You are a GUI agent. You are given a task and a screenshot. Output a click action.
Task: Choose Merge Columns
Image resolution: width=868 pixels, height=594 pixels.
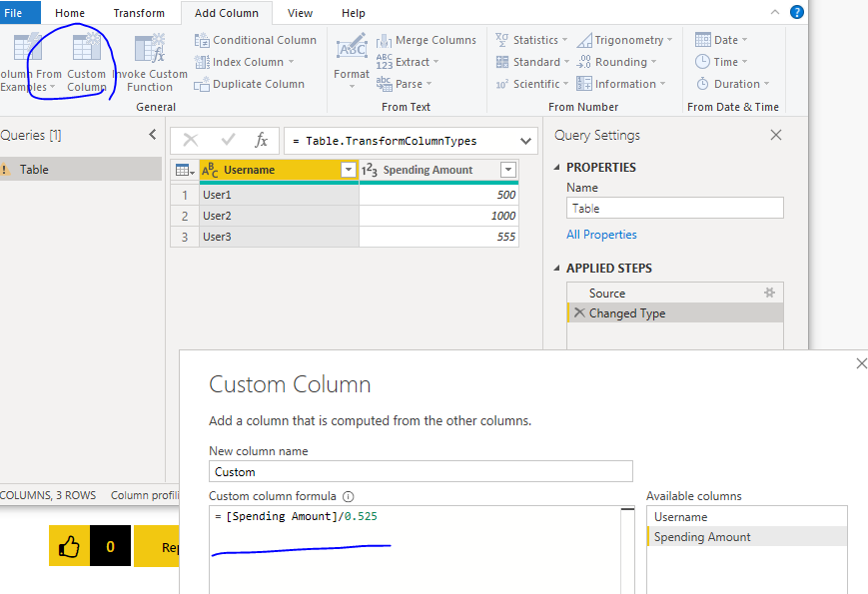point(427,40)
